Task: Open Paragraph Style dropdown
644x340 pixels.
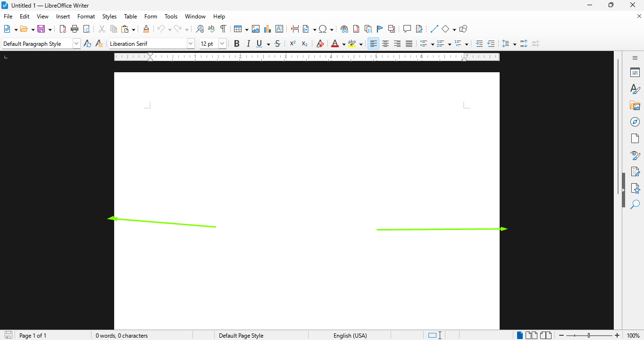Action: [x=76, y=43]
